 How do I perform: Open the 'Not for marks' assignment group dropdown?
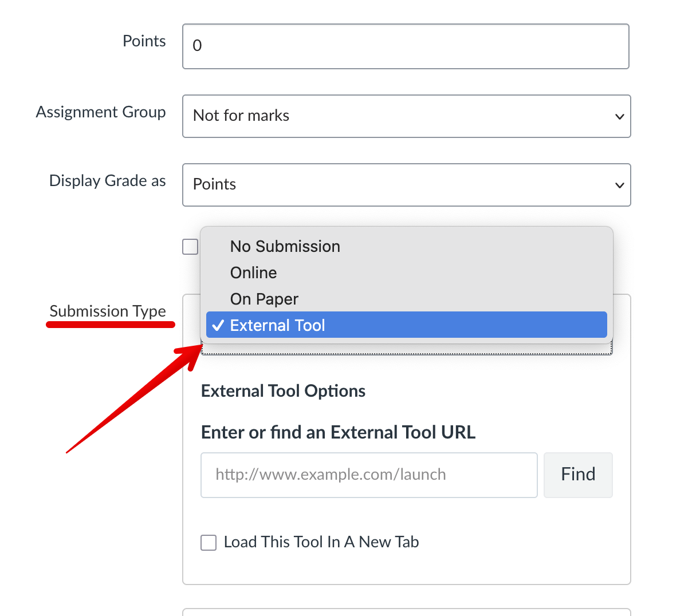(406, 116)
